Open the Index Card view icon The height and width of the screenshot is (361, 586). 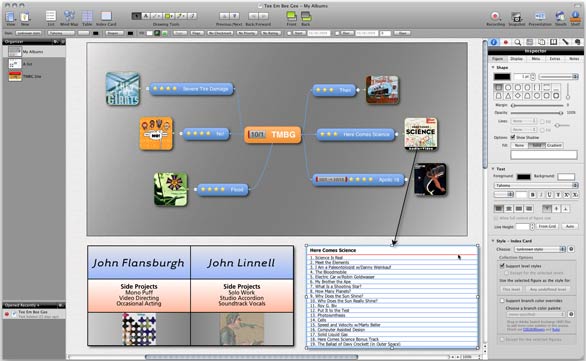106,16
